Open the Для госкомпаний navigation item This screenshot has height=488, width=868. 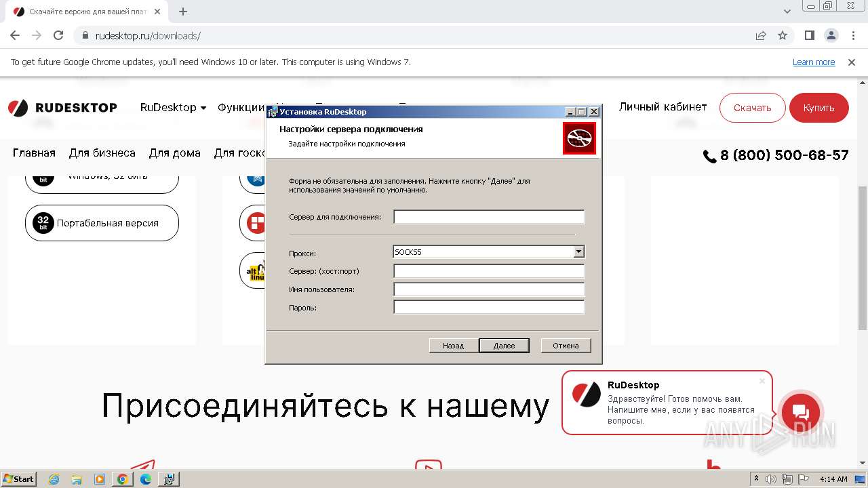pos(239,153)
